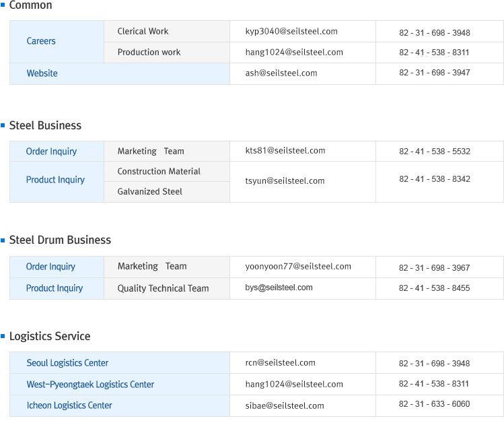The width and height of the screenshot is (504, 429).
Task: Click the ash@seilsteel.com Website email
Action: point(281,73)
